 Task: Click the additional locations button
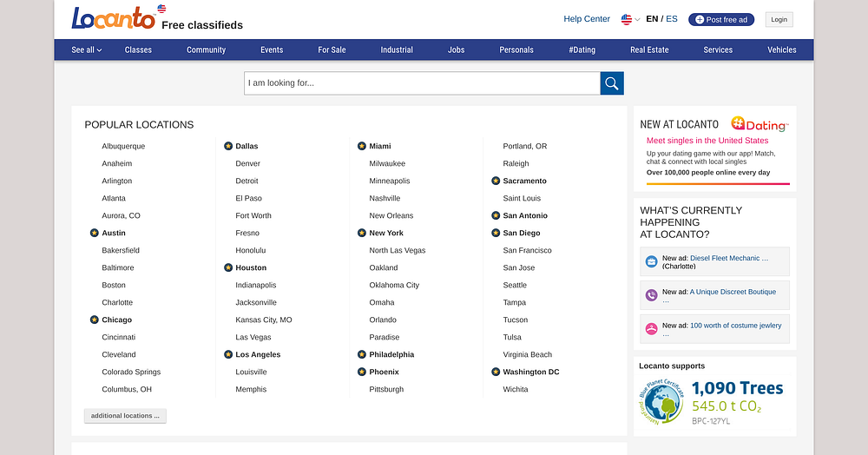[x=125, y=416]
